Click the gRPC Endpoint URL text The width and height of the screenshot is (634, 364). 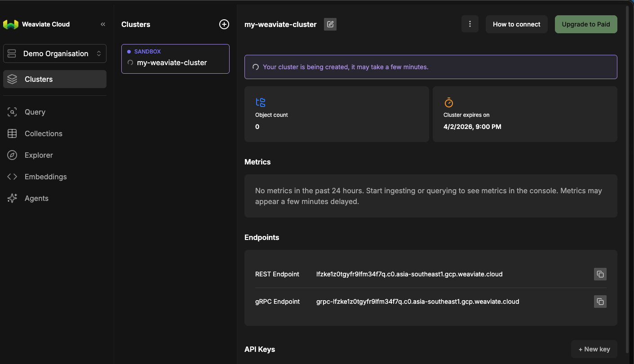418,302
